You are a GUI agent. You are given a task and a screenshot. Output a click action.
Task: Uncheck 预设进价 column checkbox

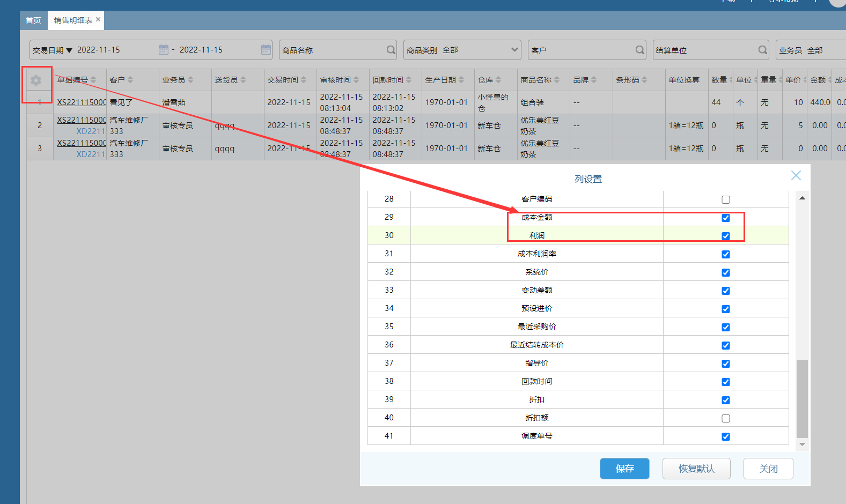click(726, 309)
